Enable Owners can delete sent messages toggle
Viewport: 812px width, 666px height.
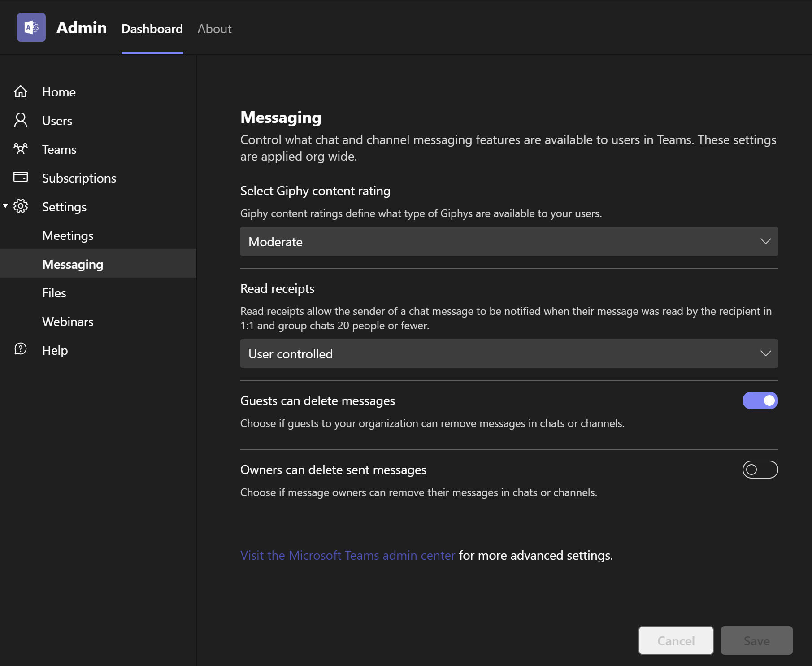click(x=760, y=470)
